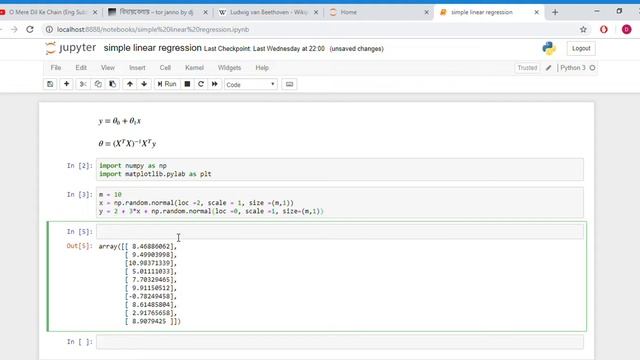640x360 pixels.
Task: Close the Home browser tab
Action: tap(427, 12)
